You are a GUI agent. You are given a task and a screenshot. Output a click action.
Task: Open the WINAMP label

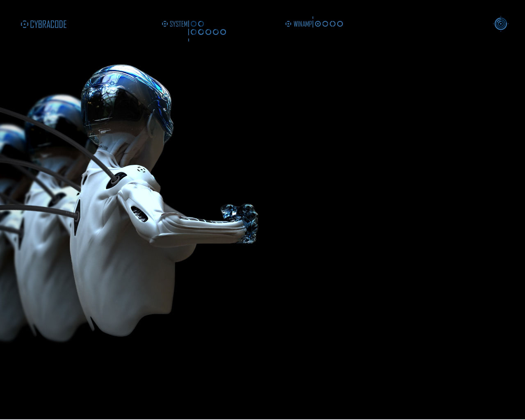coord(303,24)
